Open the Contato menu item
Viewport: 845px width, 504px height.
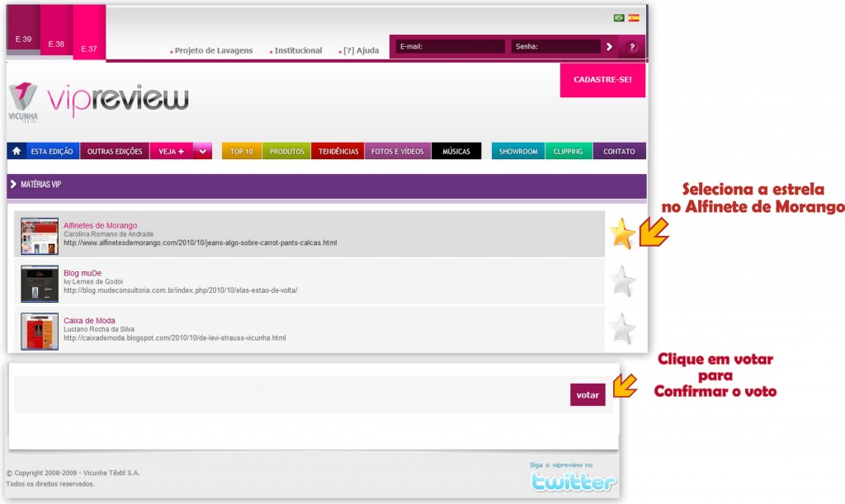[619, 151]
